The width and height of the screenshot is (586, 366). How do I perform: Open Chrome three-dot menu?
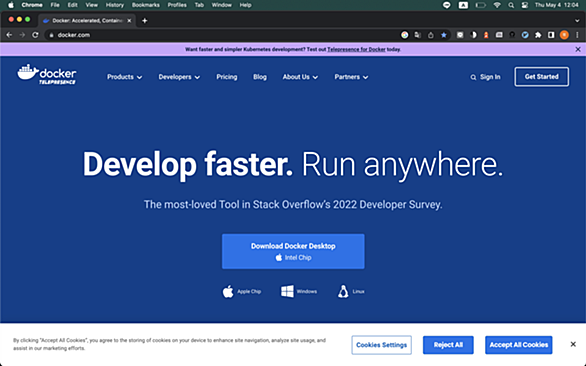point(577,35)
